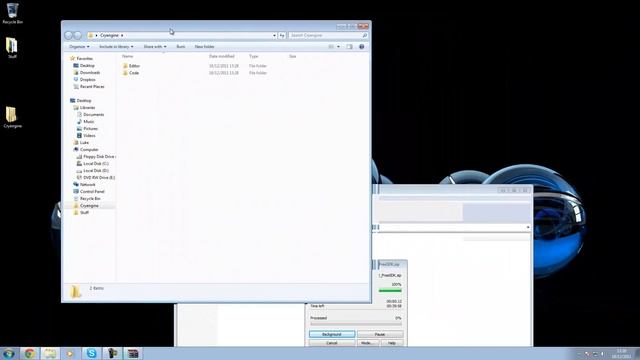Screen dimensions: 640x360
Task: Open Include in library dropdown
Action: (x=116, y=47)
